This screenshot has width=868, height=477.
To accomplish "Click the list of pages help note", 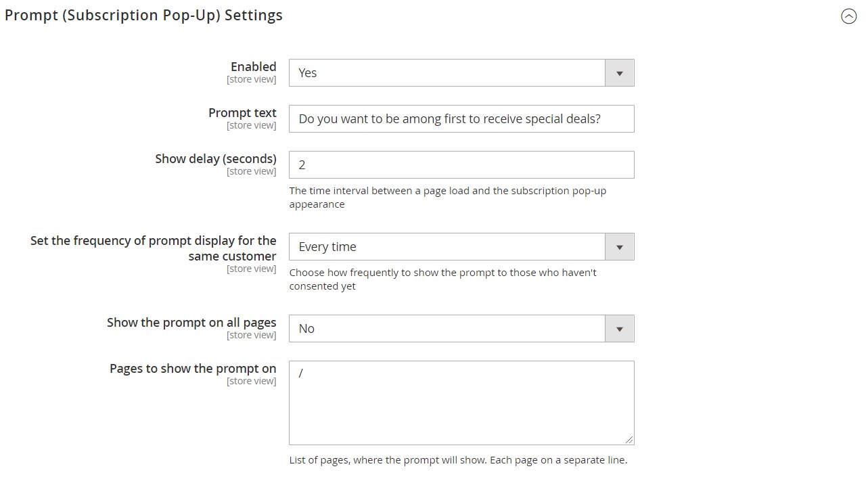I will pos(458,460).
